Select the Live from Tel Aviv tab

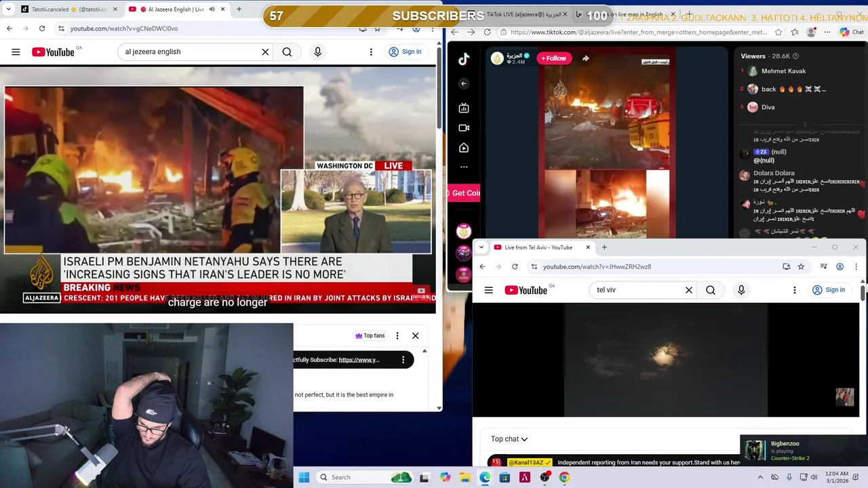pos(542,247)
